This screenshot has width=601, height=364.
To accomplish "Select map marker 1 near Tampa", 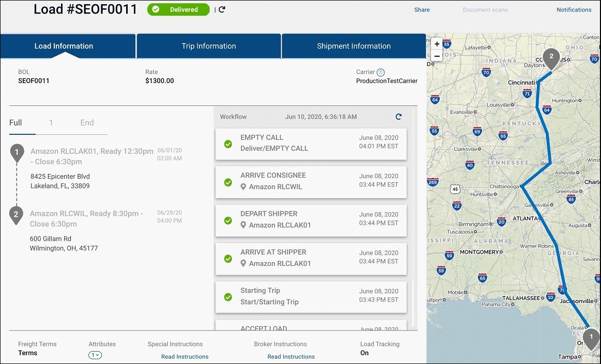I will [591, 337].
